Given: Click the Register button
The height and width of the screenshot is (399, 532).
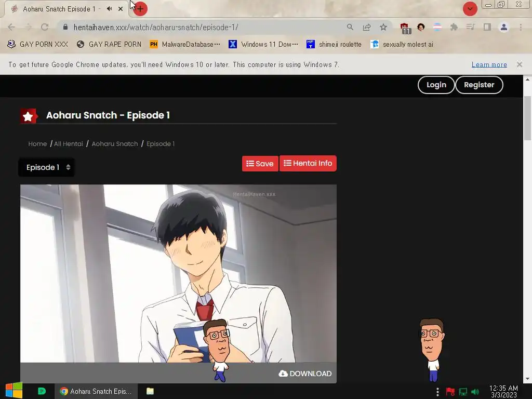Looking at the screenshot, I should tap(478, 85).
